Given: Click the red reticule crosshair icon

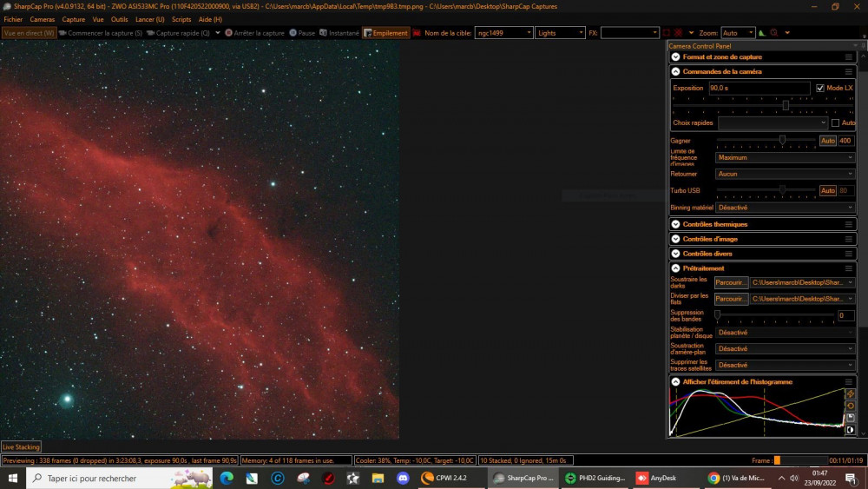Looking at the screenshot, I should tap(678, 33).
